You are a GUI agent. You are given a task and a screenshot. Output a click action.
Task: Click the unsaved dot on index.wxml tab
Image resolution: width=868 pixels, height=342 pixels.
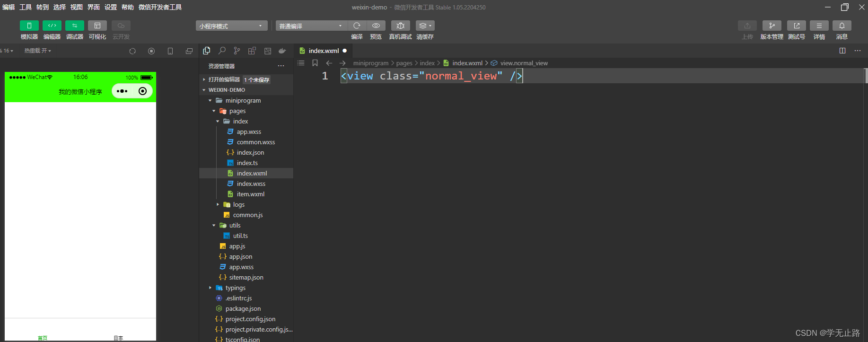(x=345, y=51)
